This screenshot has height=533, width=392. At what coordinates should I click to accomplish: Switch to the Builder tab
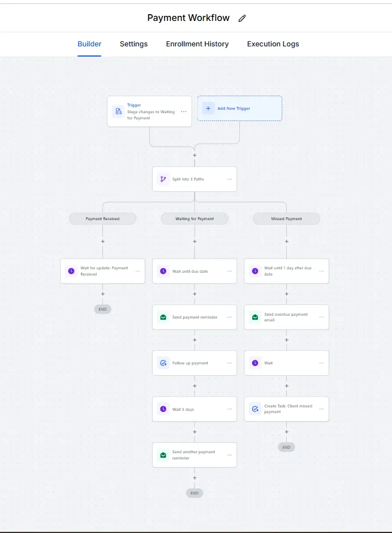pos(89,44)
